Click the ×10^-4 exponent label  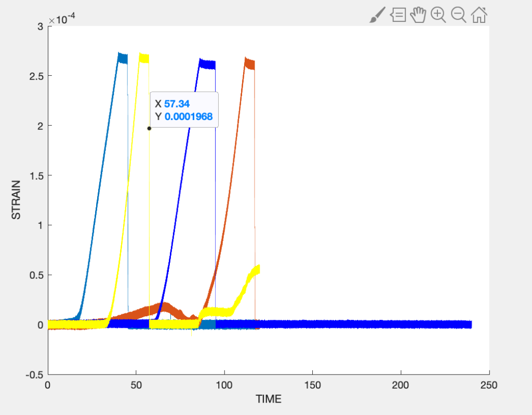pyautogui.click(x=62, y=19)
